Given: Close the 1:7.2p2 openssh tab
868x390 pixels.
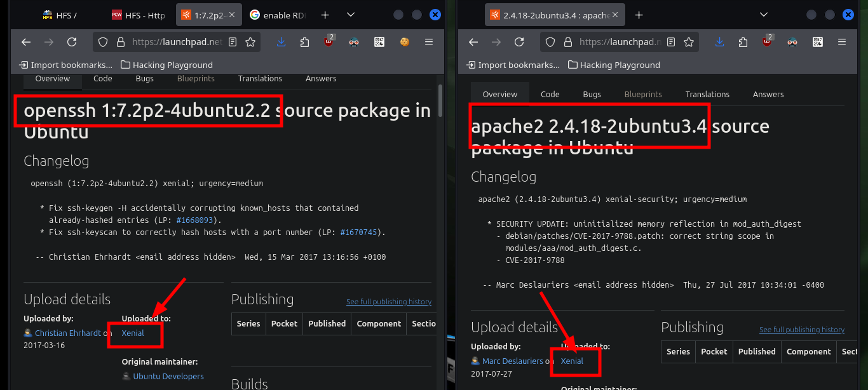Looking at the screenshot, I should [231, 15].
